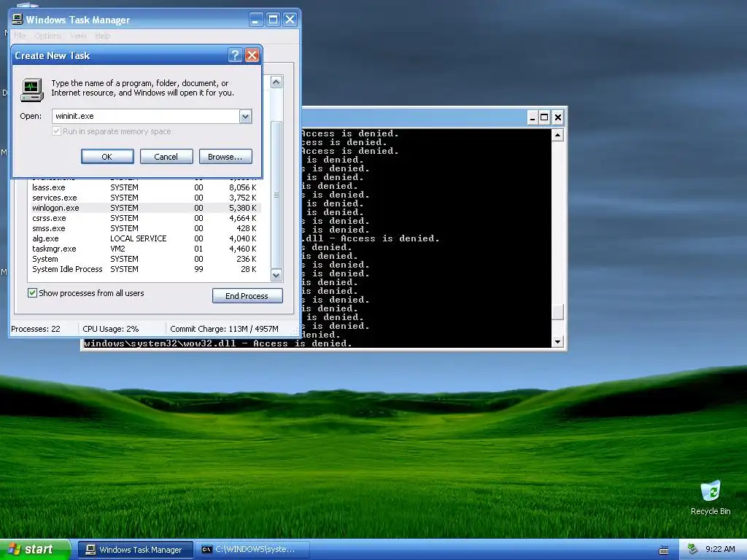
Task: Click the End Process button
Action: pyautogui.click(x=247, y=296)
